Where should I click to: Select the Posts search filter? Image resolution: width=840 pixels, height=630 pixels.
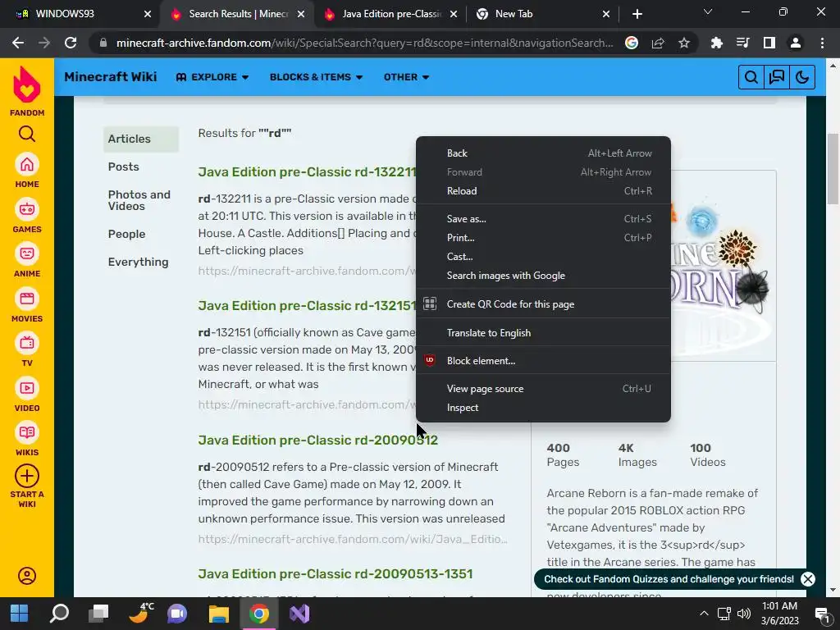(x=123, y=167)
